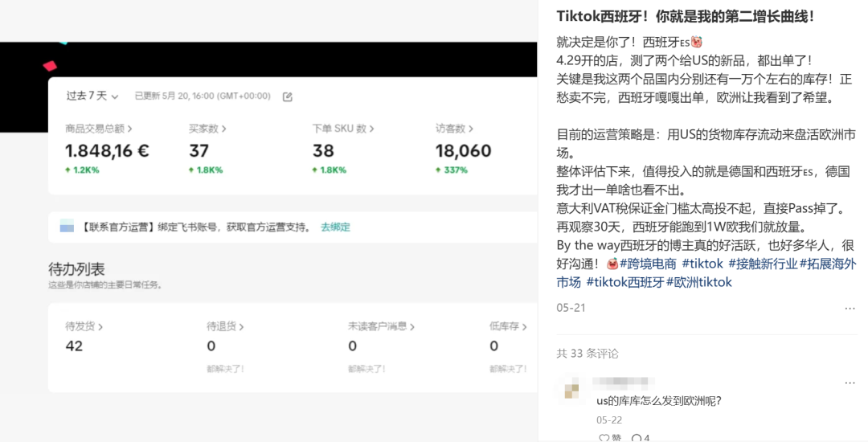Click the 337% visitor growth indicator
The image size is (868, 442).
pos(452,170)
